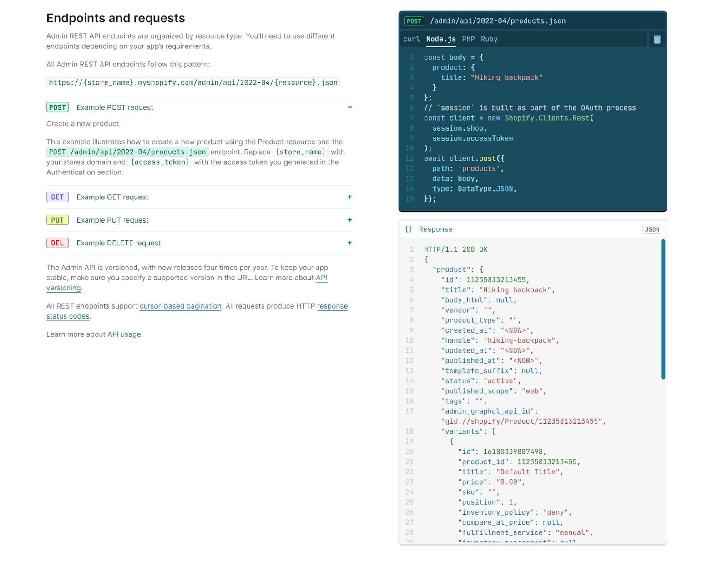Image resolution: width=728 pixels, height=567 pixels.
Task: Select the endpoint URL pattern code snippet
Action: (194, 82)
